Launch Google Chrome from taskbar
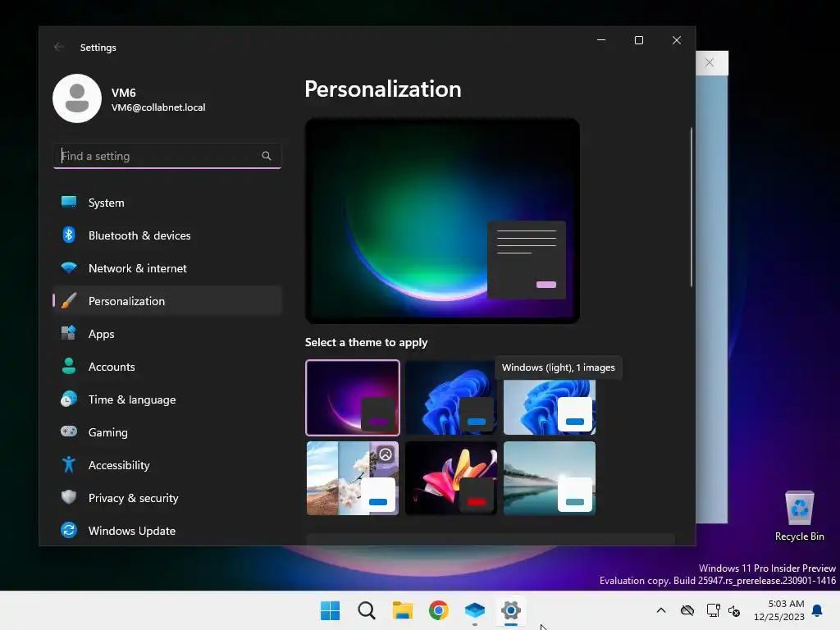This screenshot has height=630, width=840. click(439, 610)
